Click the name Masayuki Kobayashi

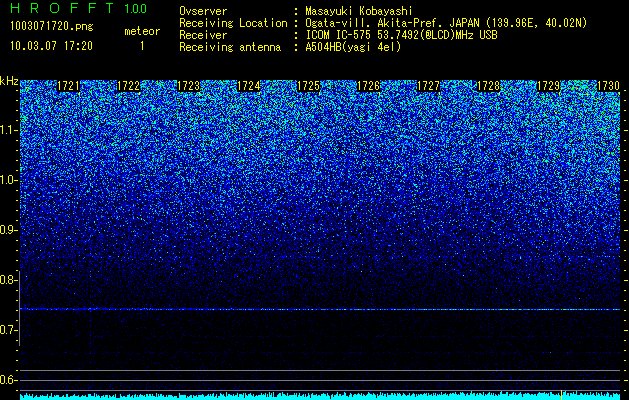[359, 11]
